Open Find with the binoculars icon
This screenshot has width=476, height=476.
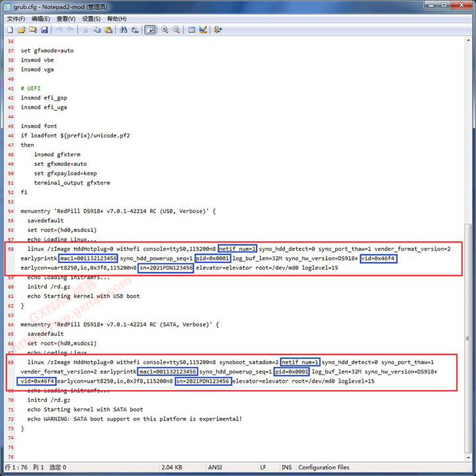(124, 30)
